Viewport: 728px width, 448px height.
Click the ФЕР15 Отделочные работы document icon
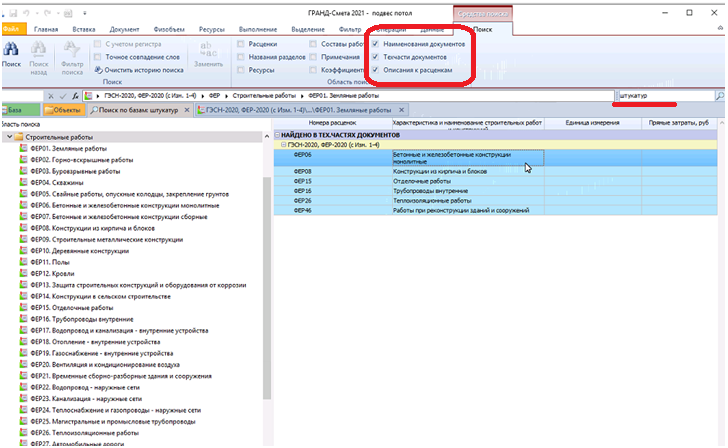pos(23,307)
